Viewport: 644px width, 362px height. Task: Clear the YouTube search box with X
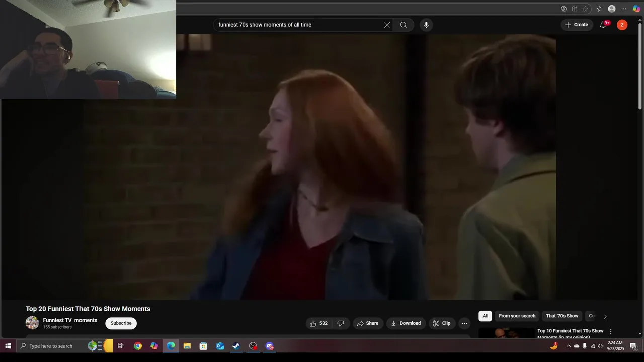(387, 25)
